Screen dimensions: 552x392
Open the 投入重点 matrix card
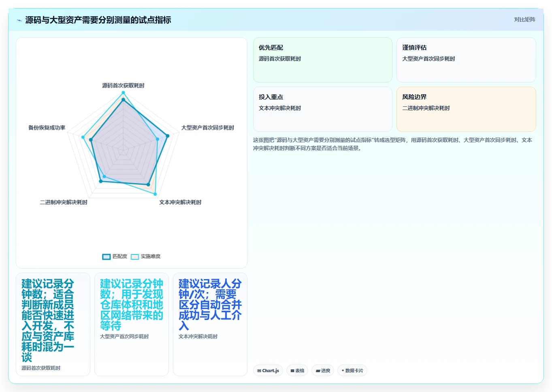tap(323, 109)
